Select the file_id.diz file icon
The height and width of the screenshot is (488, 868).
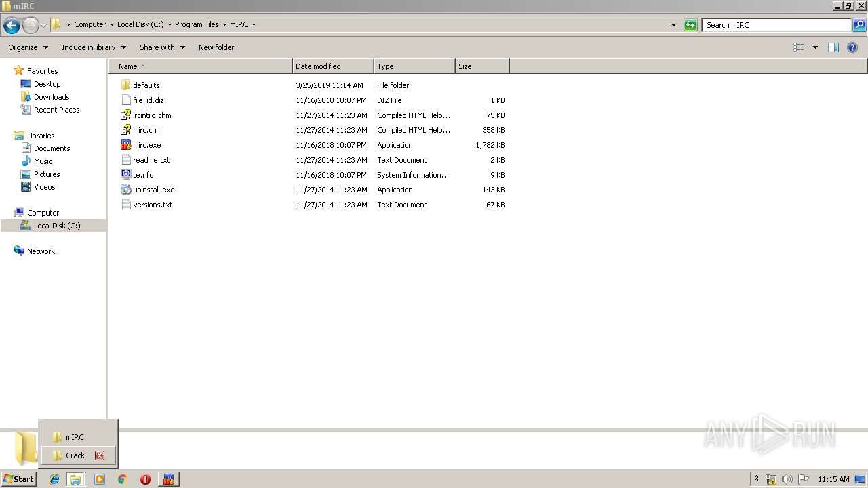coord(125,100)
